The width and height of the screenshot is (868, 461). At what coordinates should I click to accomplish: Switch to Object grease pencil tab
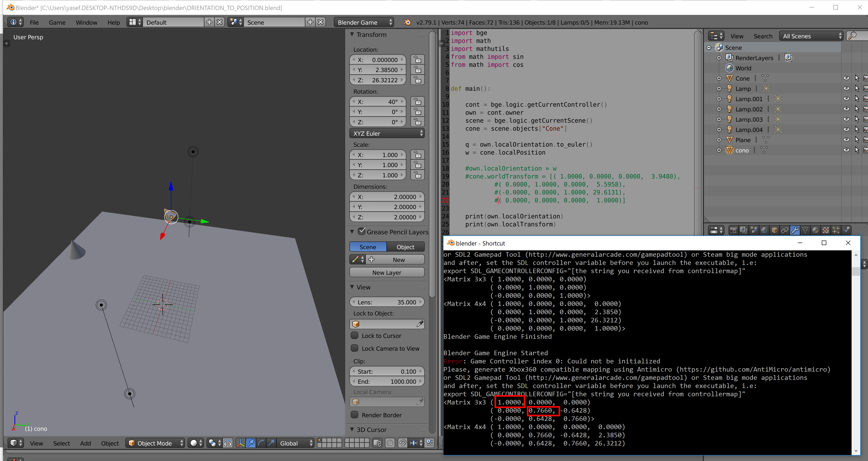click(405, 247)
